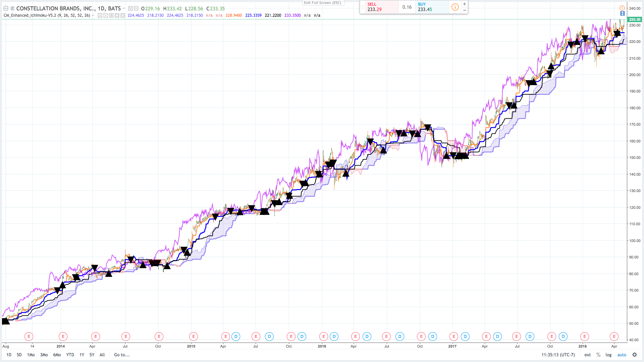
Task: Open the CM_Enhanced_Ichimoku indicator dropdown arrow
Action: [93, 15]
